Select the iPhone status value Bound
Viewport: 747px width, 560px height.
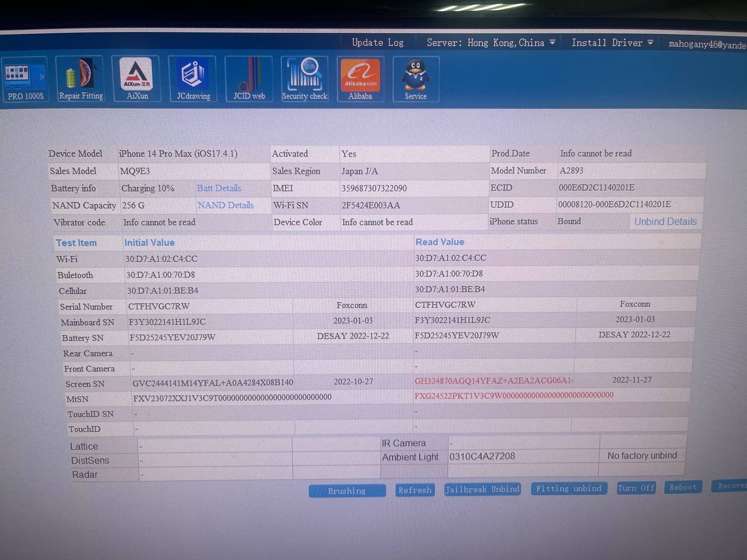pos(569,221)
